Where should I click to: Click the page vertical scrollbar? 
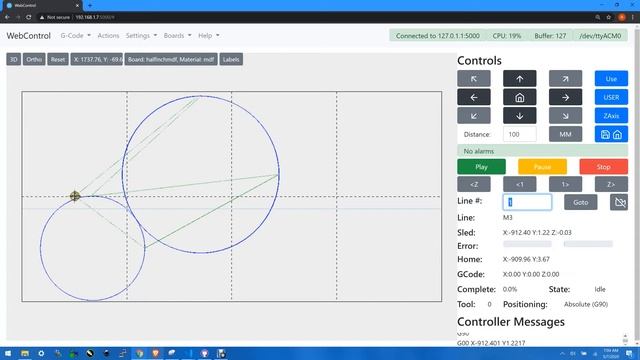point(637,184)
